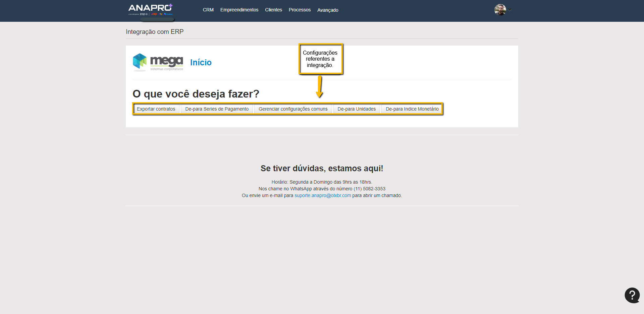
Task: Open the Avançado menu
Action: tap(328, 10)
